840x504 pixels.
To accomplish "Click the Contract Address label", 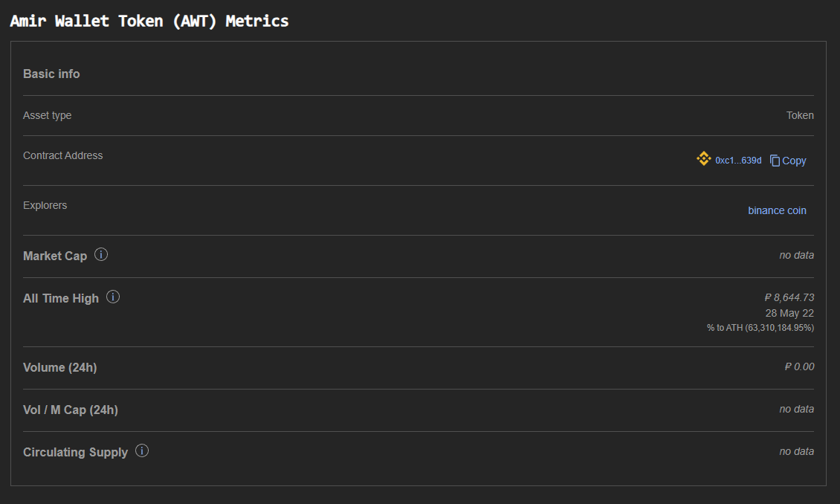I will point(62,155).
